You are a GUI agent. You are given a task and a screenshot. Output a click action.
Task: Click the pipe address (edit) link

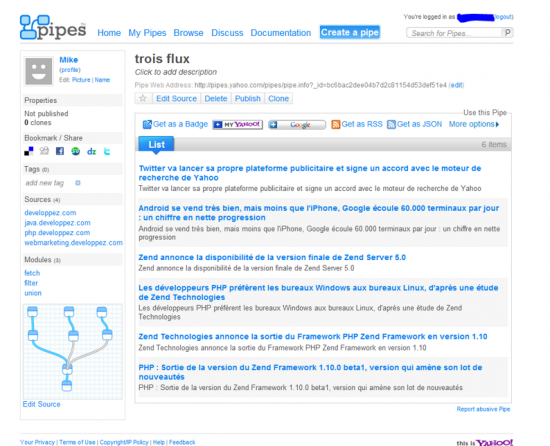click(456, 85)
